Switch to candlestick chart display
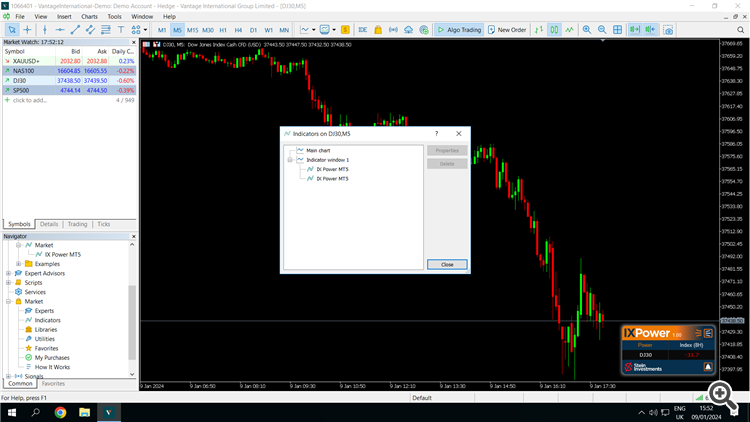This screenshot has width=750, height=422. [x=554, y=30]
